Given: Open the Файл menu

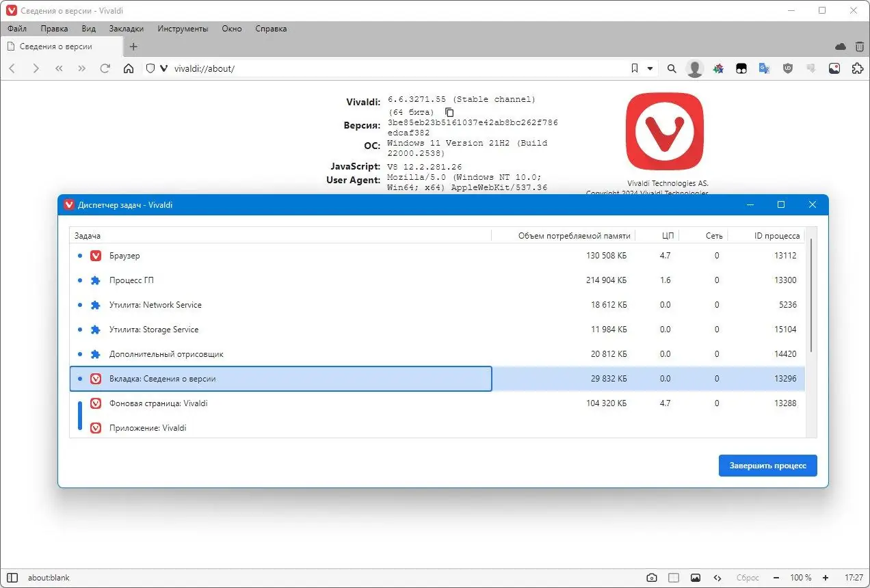Looking at the screenshot, I should pos(17,29).
